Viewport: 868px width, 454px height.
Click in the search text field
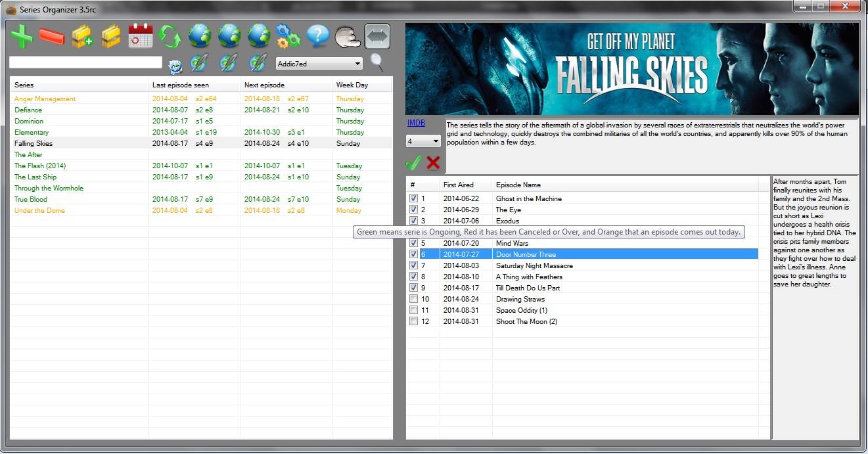pos(85,62)
